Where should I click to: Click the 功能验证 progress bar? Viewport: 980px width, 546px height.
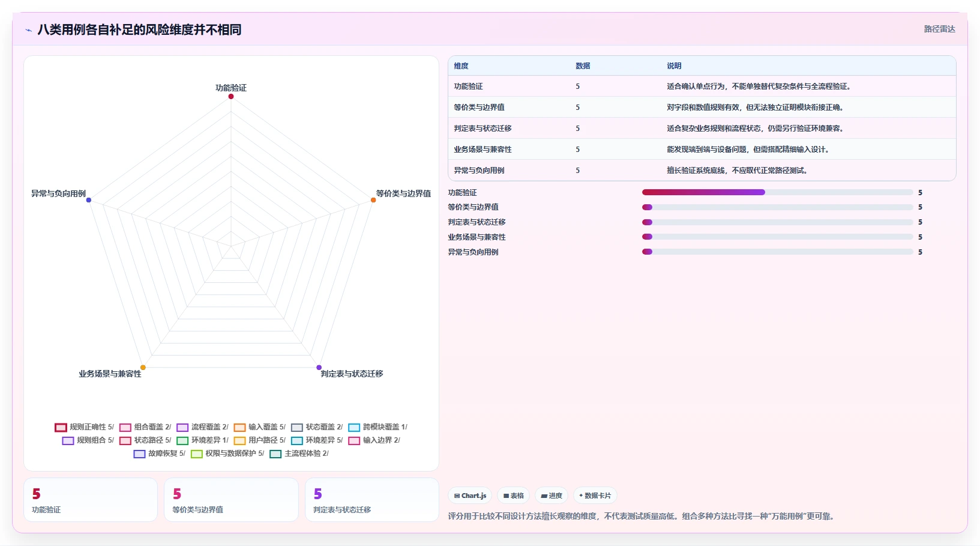click(777, 192)
